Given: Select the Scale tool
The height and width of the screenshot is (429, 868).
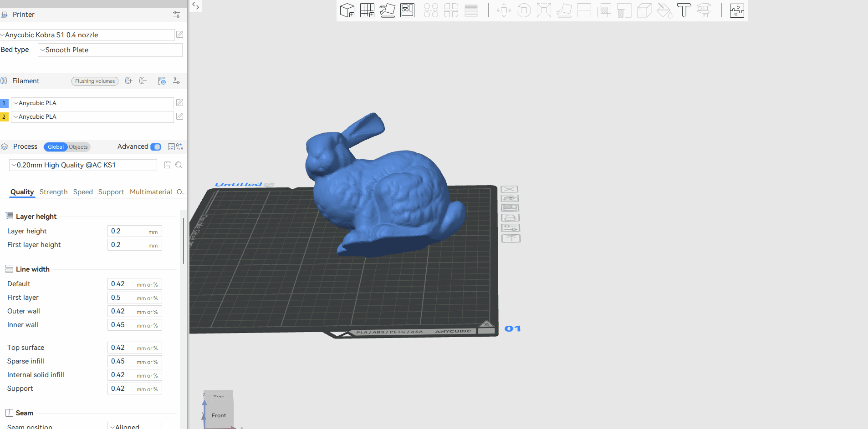Looking at the screenshot, I should 544,10.
